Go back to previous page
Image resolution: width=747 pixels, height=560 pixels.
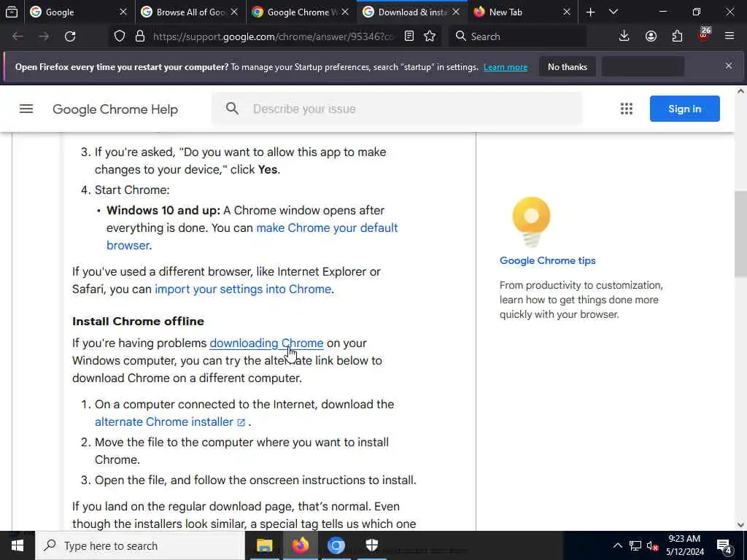click(x=18, y=36)
